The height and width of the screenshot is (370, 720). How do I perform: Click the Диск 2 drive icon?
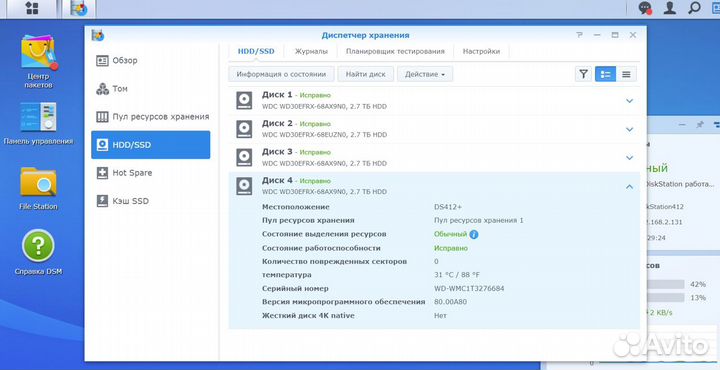click(244, 129)
